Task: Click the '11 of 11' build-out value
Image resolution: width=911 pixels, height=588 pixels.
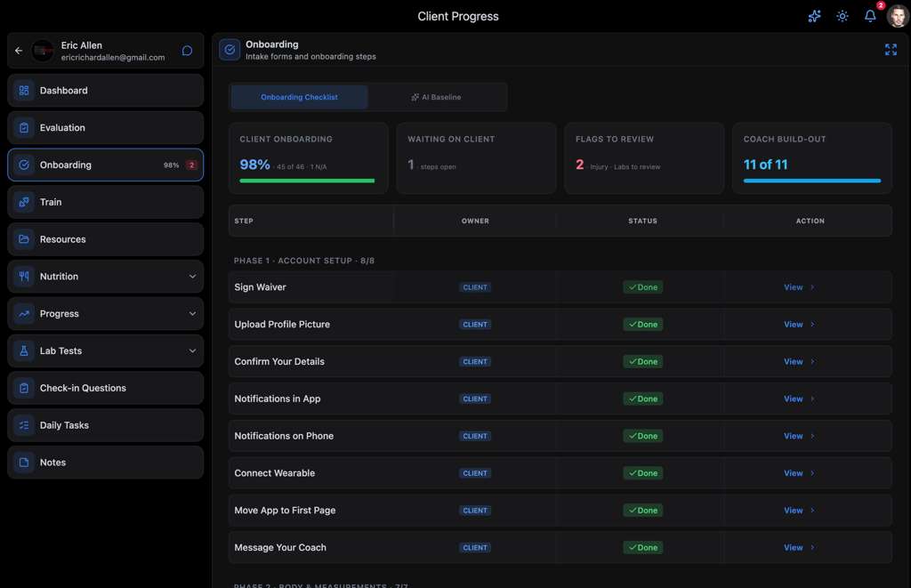Action: pyautogui.click(x=765, y=165)
